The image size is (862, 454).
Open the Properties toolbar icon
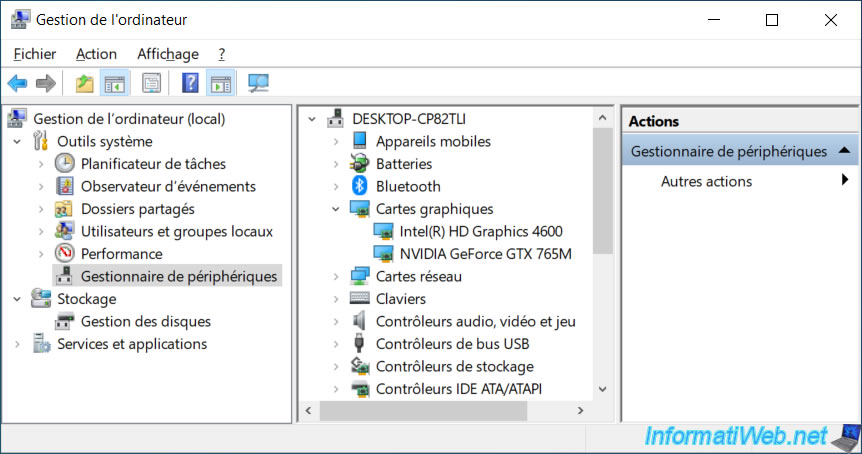click(x=151, y=84)
